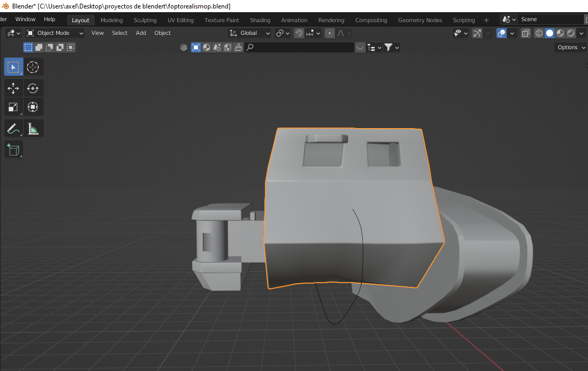The width and height of the screenshot is (588, 371).
Task: Toggle X-Ray transparency mode
Action: tap(526, 33)
